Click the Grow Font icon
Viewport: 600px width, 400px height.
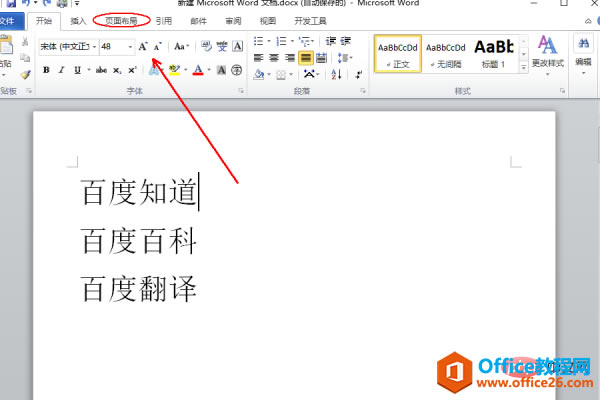pos(143,47)
